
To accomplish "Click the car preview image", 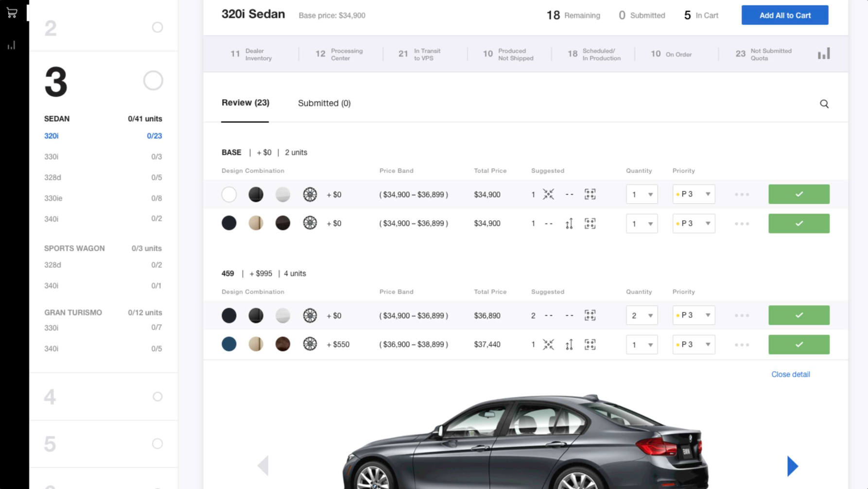I will 526,442.
